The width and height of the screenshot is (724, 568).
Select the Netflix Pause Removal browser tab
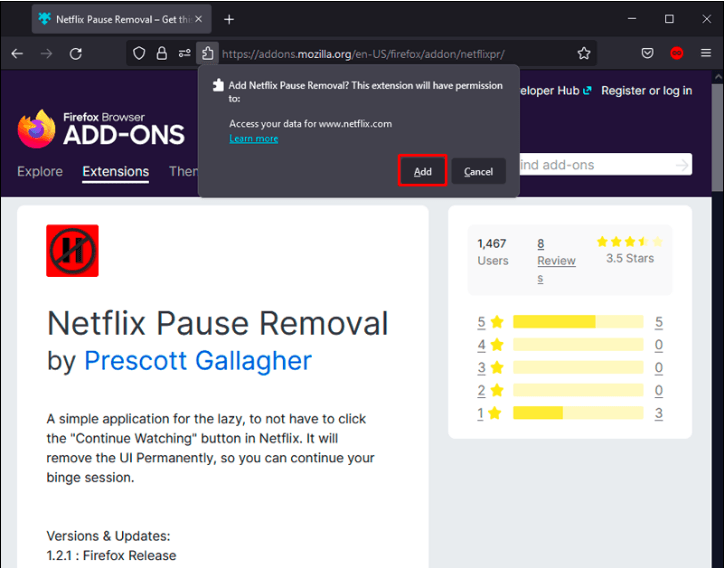coord(121,19)
